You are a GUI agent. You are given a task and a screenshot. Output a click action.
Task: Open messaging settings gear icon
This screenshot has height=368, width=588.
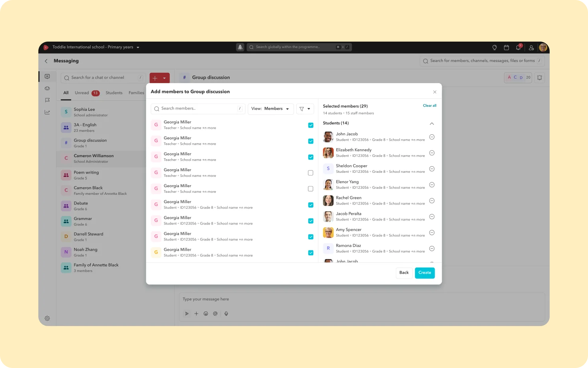[47, 318]
